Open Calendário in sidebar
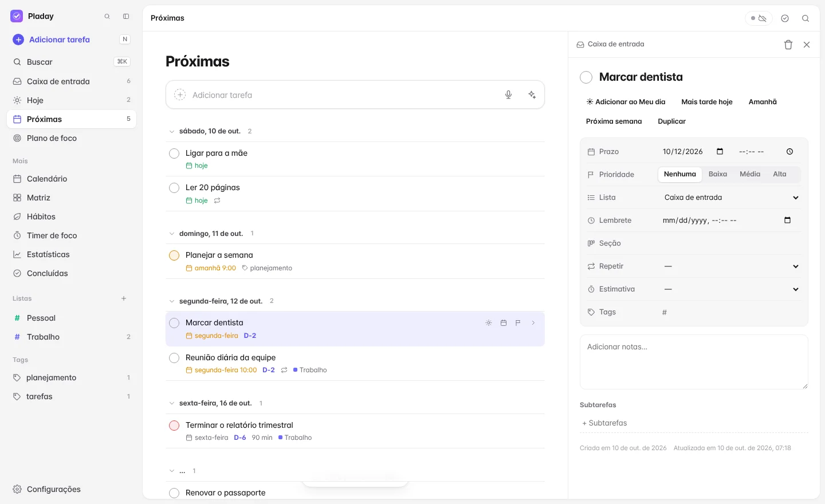Viewport: 825px width, 504px height. pos(72,179)
